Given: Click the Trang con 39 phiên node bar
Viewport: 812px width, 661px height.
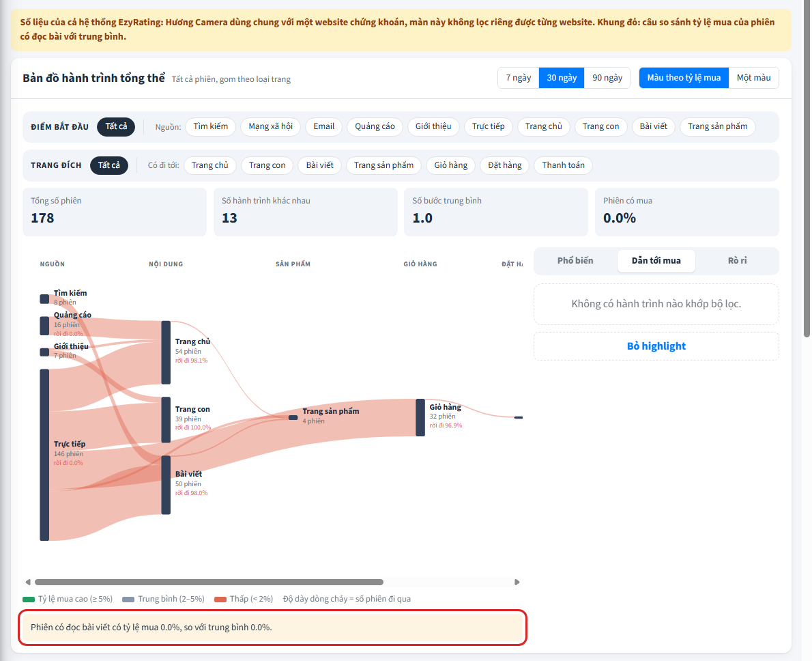Looking at the screenshot, I should [x=166, y=420].
